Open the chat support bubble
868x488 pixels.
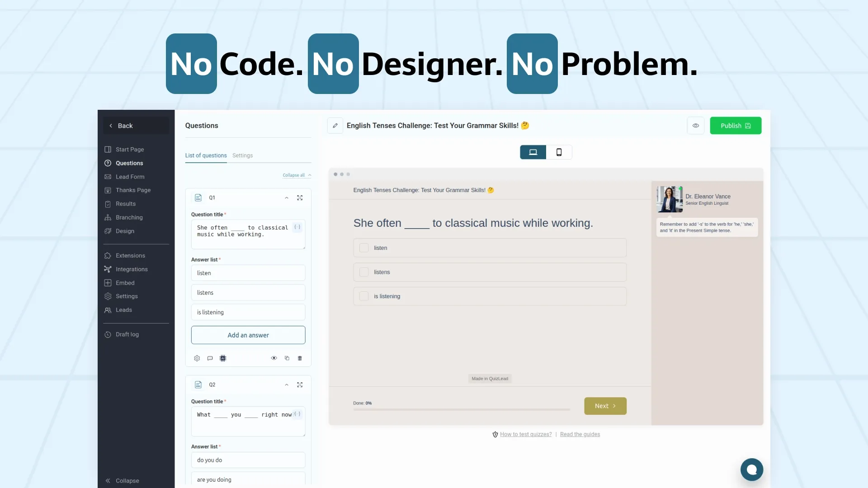(x=751, y=469)
